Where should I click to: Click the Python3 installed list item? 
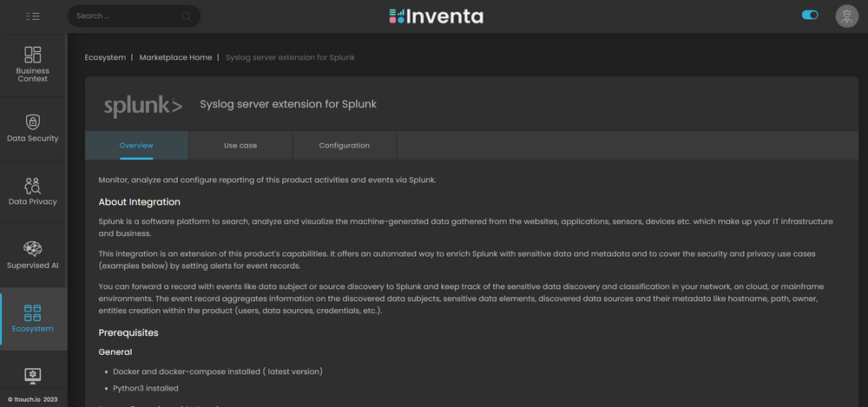click(x=146, y=388)
